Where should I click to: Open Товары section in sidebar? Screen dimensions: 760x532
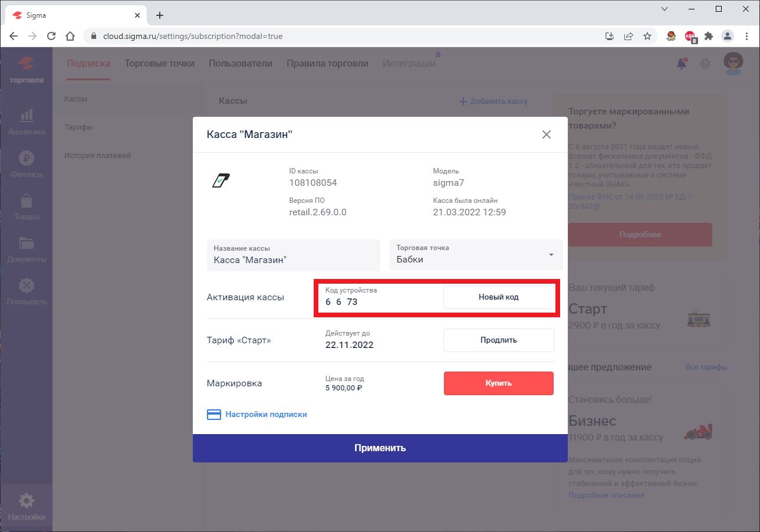[27, 207]
